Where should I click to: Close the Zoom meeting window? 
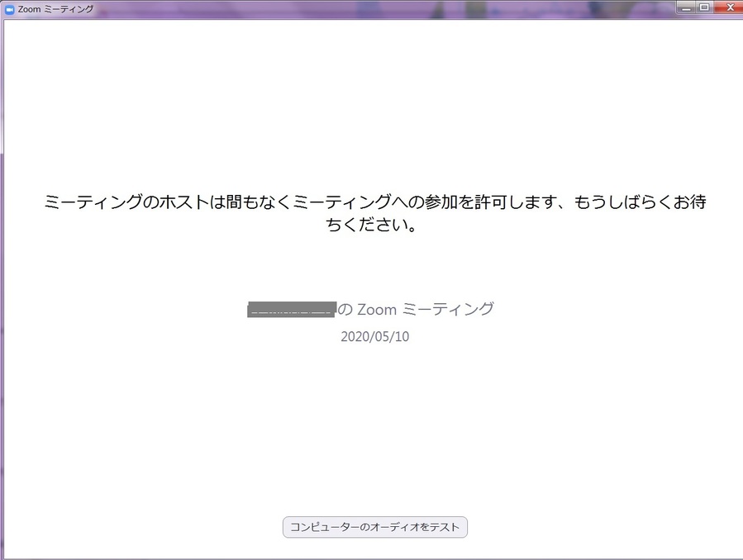point(728,7)
